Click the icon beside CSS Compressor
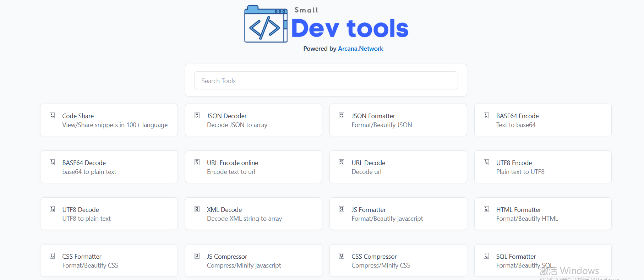 (342, 256)
